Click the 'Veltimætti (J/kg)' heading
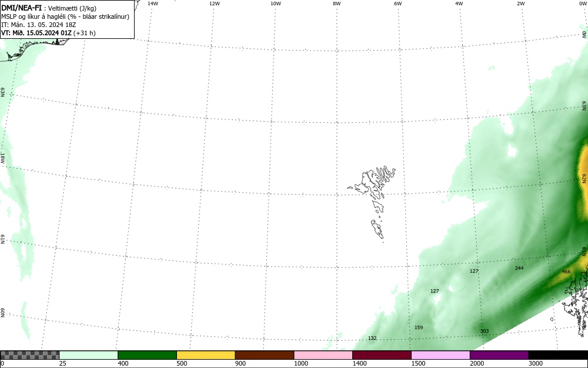 click(72, 8)
